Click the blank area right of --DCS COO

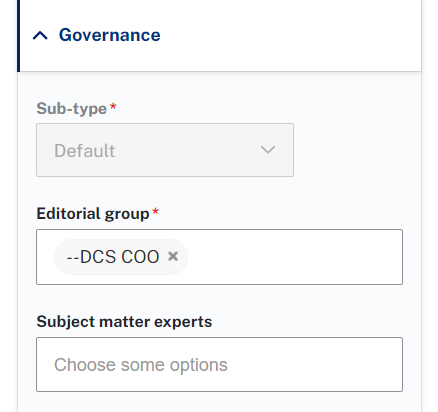(295, 257)
